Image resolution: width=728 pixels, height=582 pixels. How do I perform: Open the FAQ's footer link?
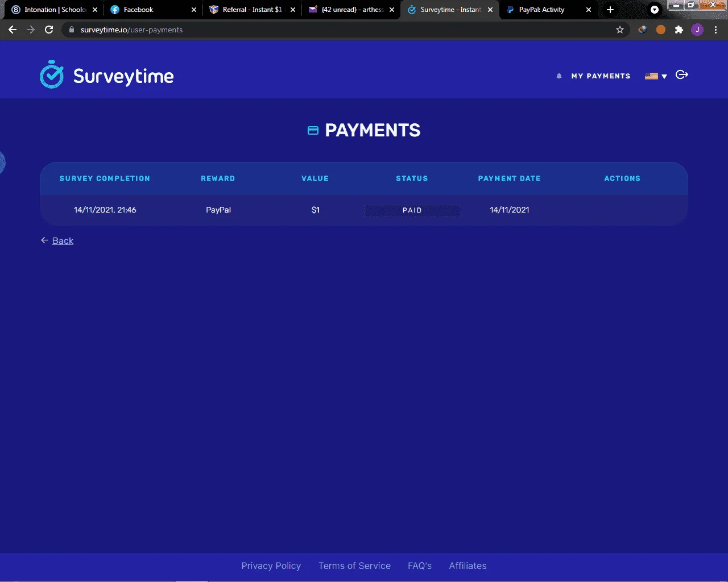pos(420,566)
